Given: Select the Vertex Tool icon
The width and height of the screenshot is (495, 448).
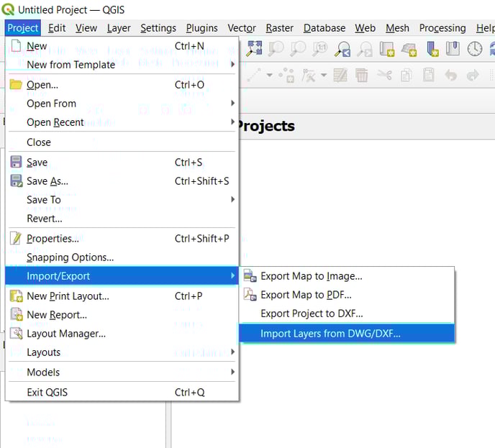Looking at the screenshot, I should tap(309, 76).
